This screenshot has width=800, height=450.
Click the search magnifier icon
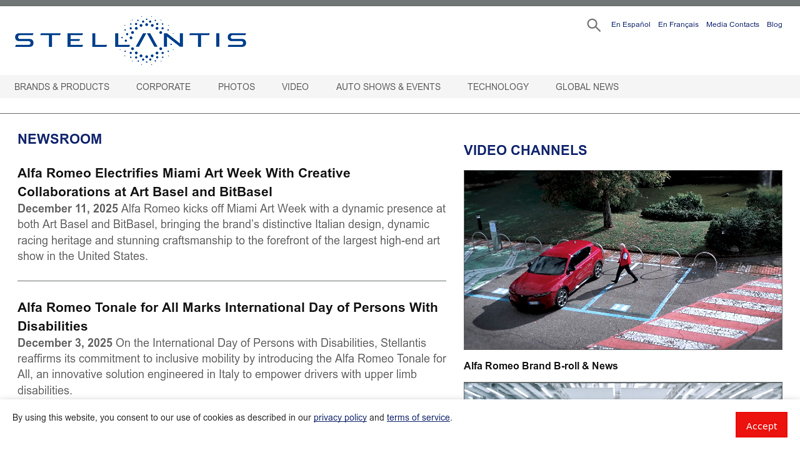tap(593, 25)
